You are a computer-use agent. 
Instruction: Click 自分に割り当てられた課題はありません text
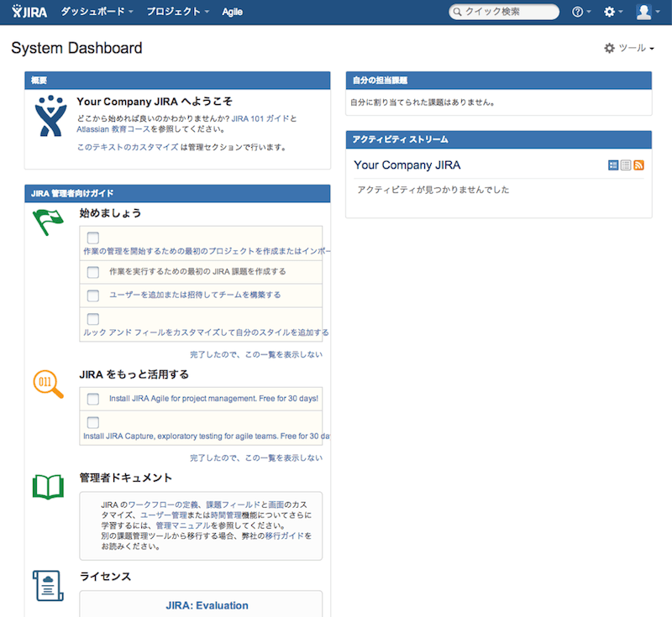tap(423, 102)
